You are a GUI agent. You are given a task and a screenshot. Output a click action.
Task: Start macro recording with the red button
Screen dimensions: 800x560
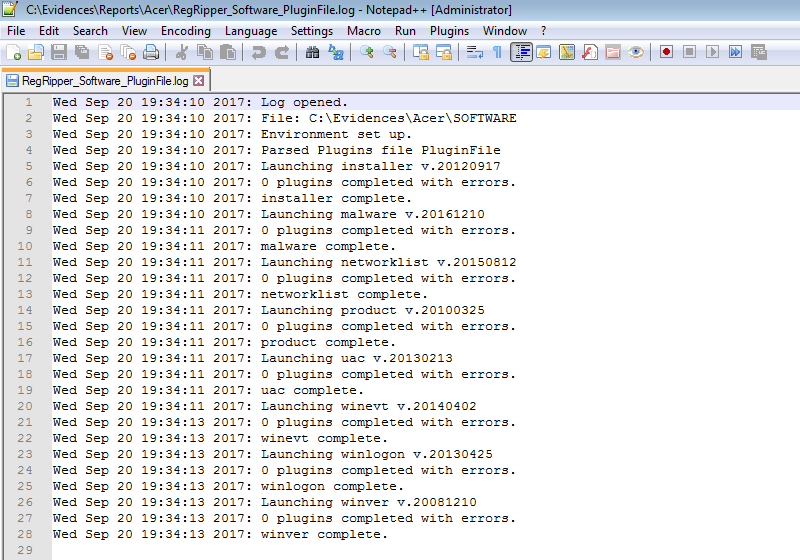(666, 52)
